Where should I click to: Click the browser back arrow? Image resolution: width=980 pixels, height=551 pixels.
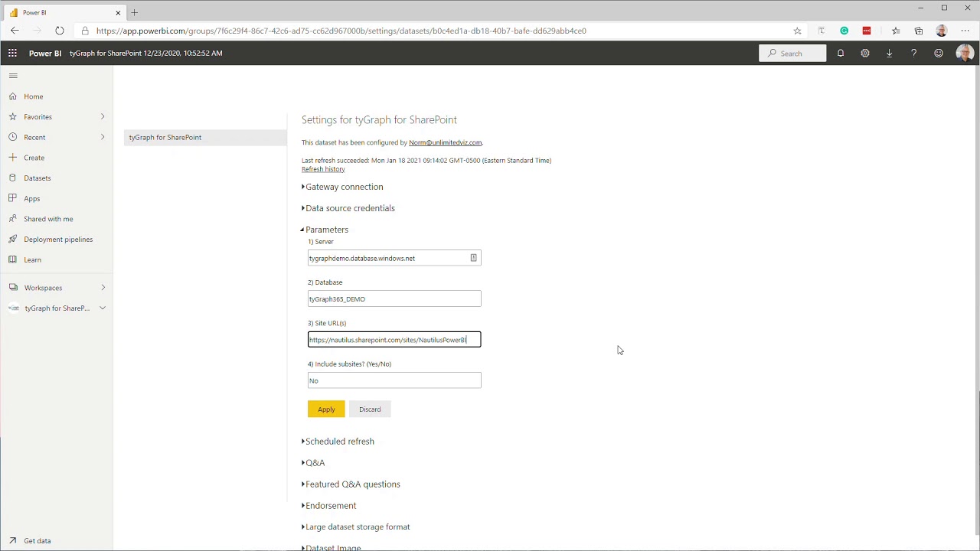click(15, 31)
